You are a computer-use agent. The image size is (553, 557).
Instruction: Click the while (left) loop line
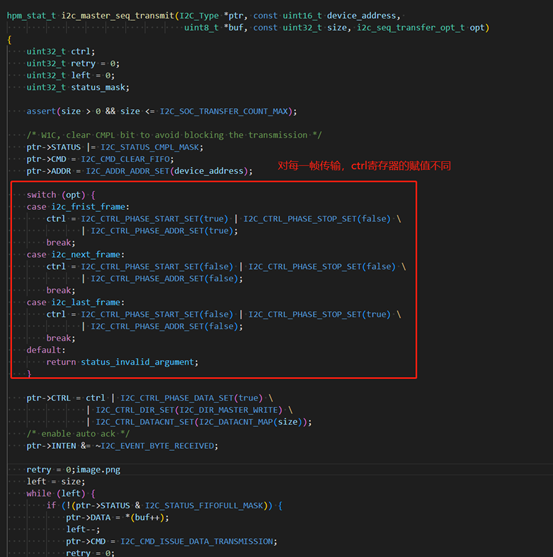click(61, 494)
